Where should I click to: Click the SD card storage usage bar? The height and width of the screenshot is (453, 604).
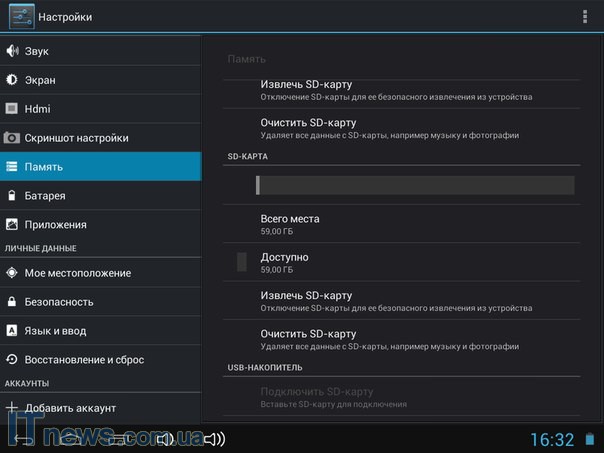pyautogui.click(x=414, y=185)
